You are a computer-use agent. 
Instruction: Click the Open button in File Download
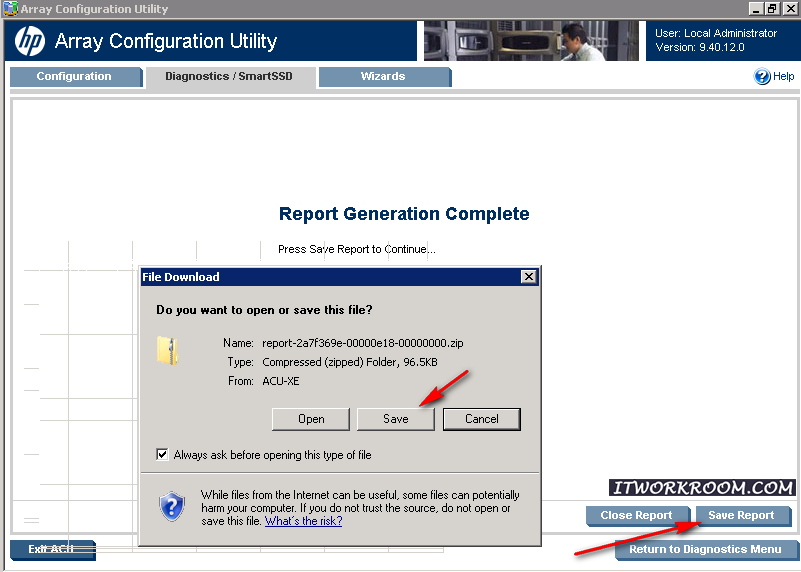point(311,419)
